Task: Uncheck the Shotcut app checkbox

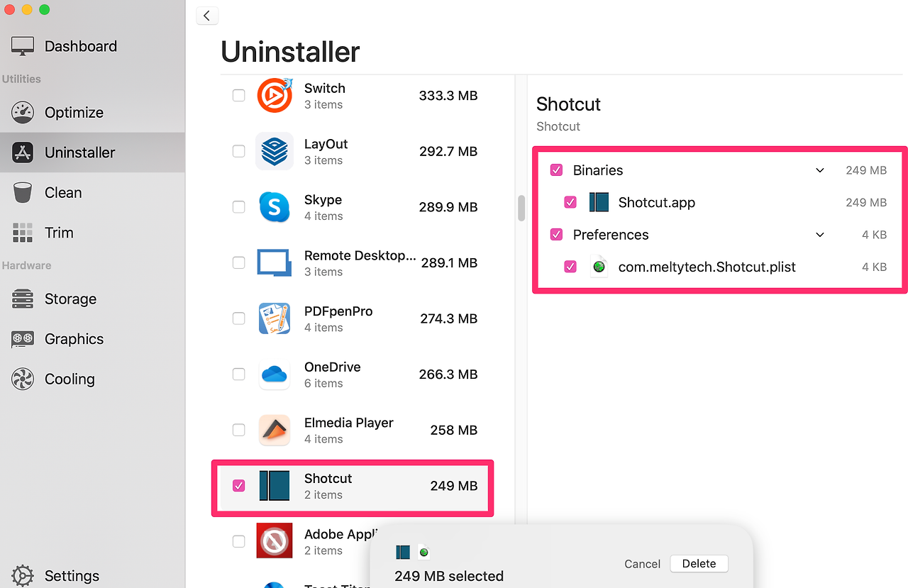Action: tap(239, 486)
